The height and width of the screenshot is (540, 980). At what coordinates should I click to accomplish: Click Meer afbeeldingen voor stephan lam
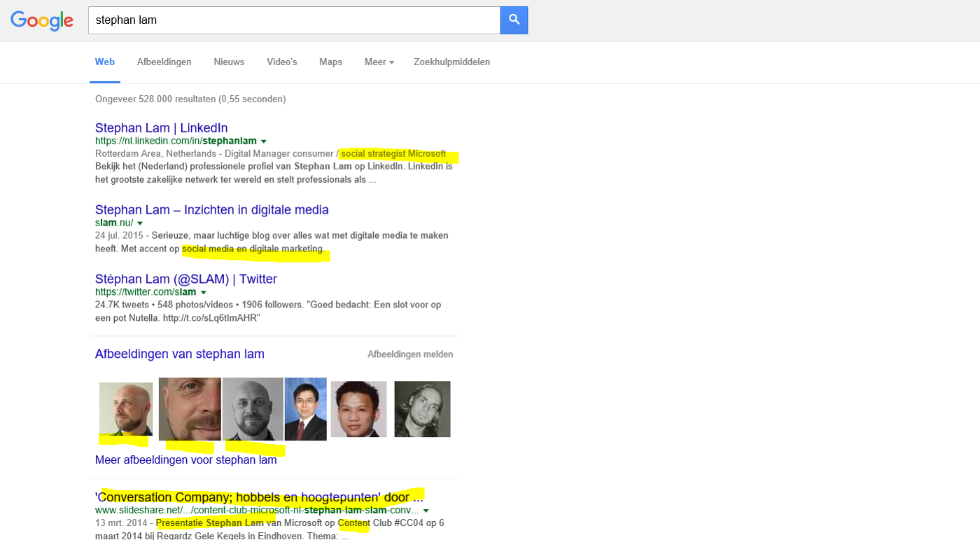pyautogui.click(x=186, y=460)
